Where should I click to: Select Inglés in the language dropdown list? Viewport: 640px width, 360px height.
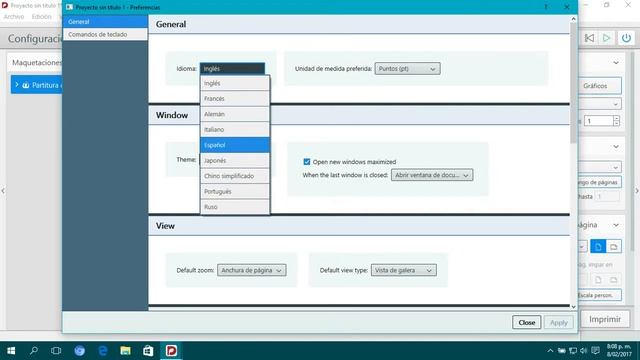coord(235,83)
